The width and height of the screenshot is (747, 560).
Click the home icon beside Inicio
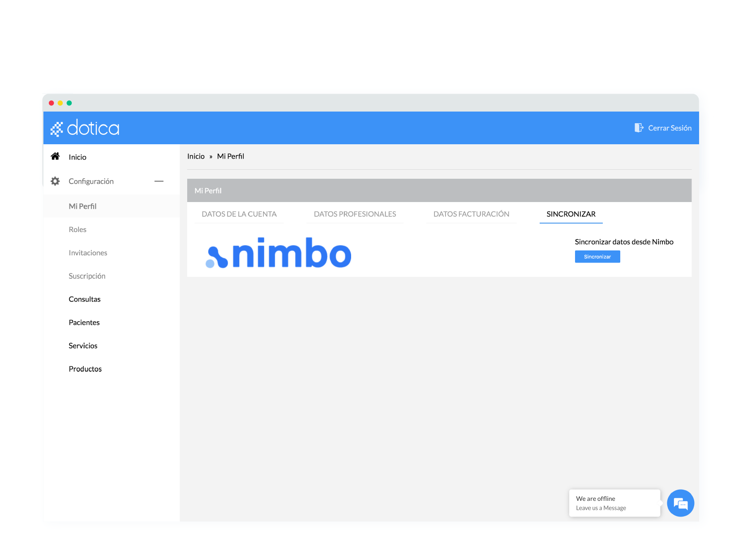(x=55, y=156)
